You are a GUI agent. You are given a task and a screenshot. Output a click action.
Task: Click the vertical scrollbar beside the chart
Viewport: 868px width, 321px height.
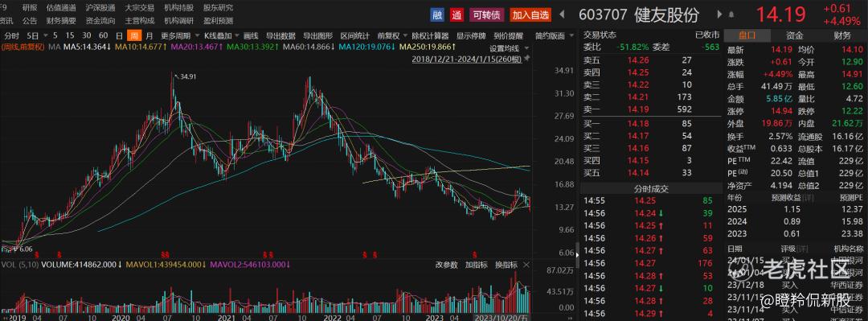pos(577,254)
